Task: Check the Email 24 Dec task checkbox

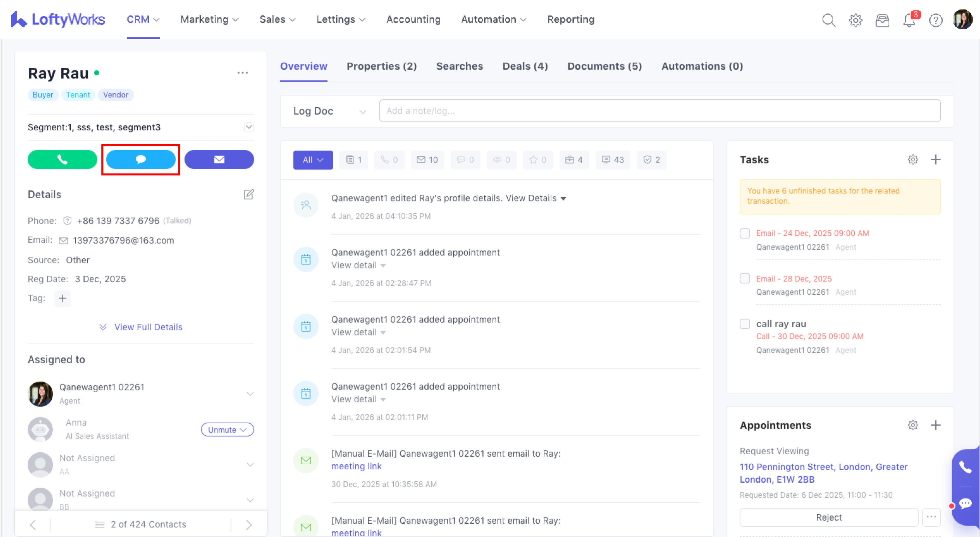Action: (x=745, y=233)
